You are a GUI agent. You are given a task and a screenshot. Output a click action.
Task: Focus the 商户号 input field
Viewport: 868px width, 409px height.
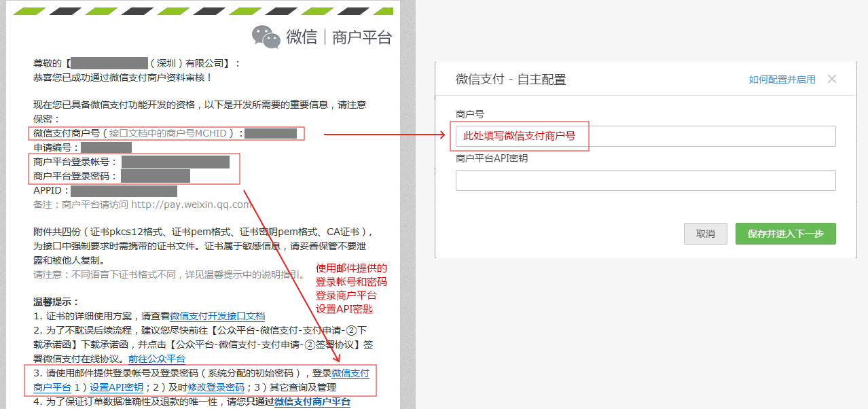coord(645,136)
